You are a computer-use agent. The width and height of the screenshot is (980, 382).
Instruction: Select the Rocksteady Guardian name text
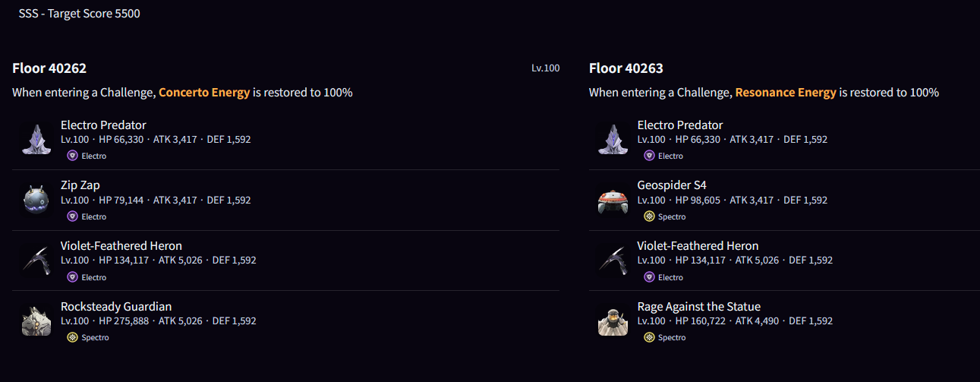tap(116, 307)
